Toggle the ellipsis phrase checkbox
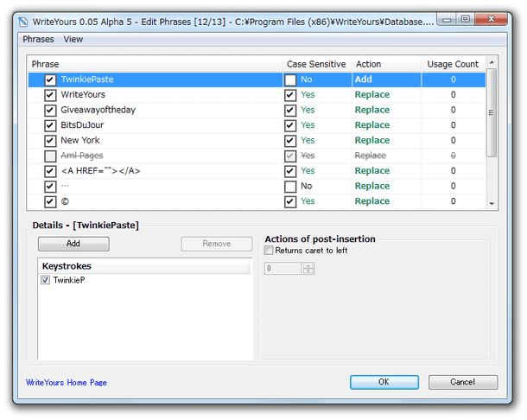 coord(50,186)
